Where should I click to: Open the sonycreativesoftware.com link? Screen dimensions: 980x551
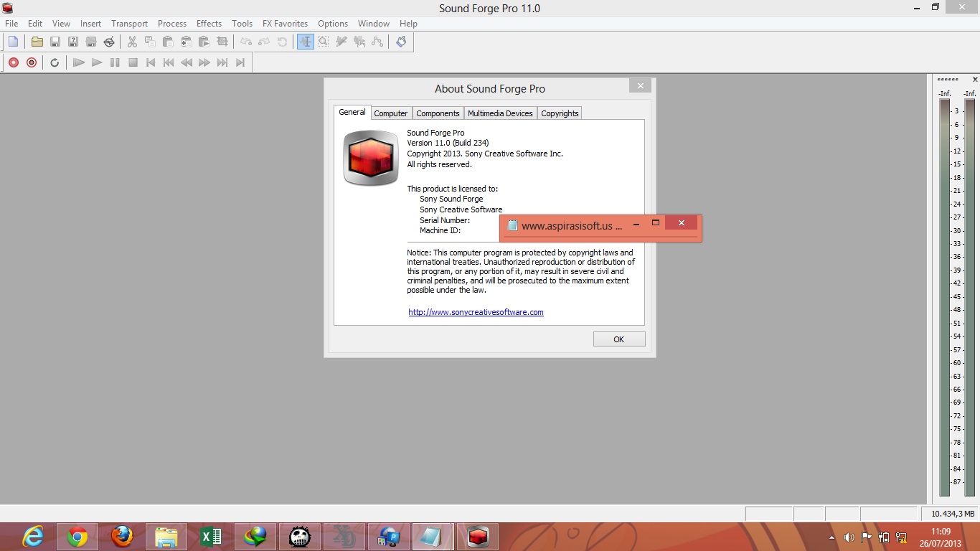pos(476,312)
